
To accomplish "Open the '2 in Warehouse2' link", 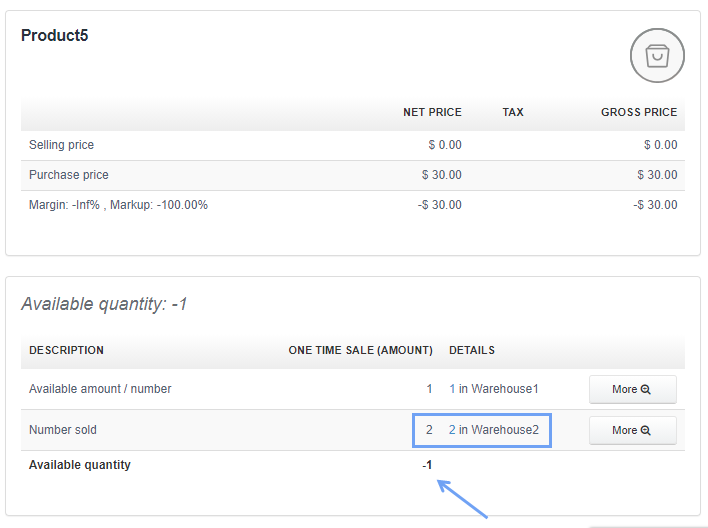I will (493, 430).
